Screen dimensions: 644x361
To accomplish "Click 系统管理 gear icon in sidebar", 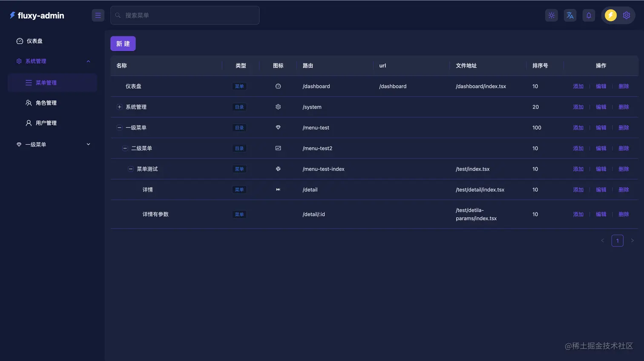I will (x=19, y=61).
